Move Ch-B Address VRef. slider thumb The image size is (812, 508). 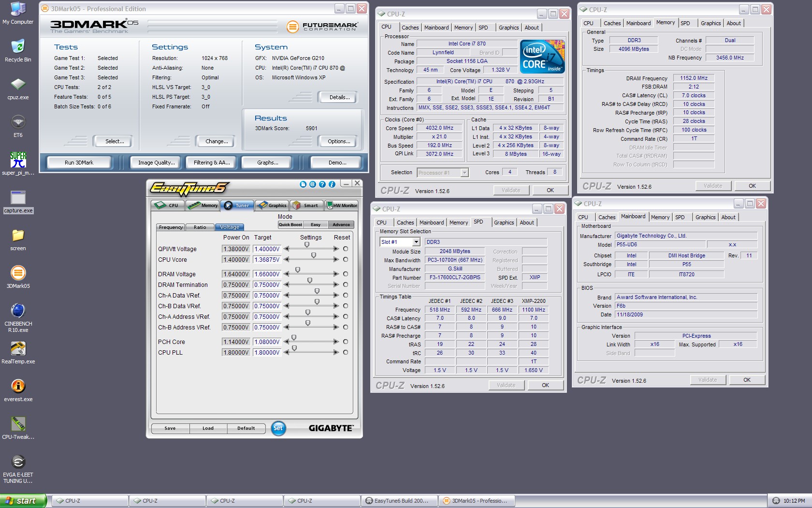coord(308,323)
